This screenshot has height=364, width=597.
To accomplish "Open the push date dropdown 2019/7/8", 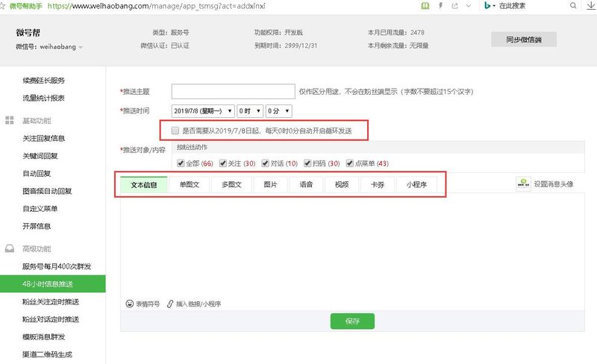I will pyautogui.click(x=203, y=111).
